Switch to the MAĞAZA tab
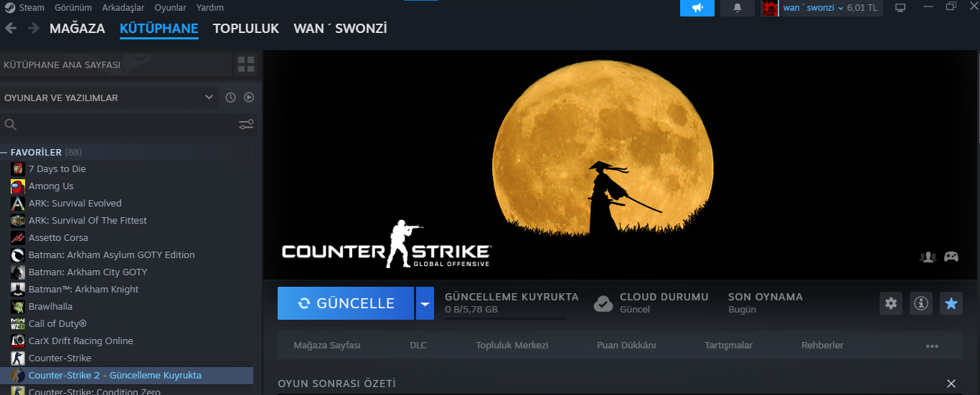Image resolution: width=980 pixels, height=395 pixels. 77,29
